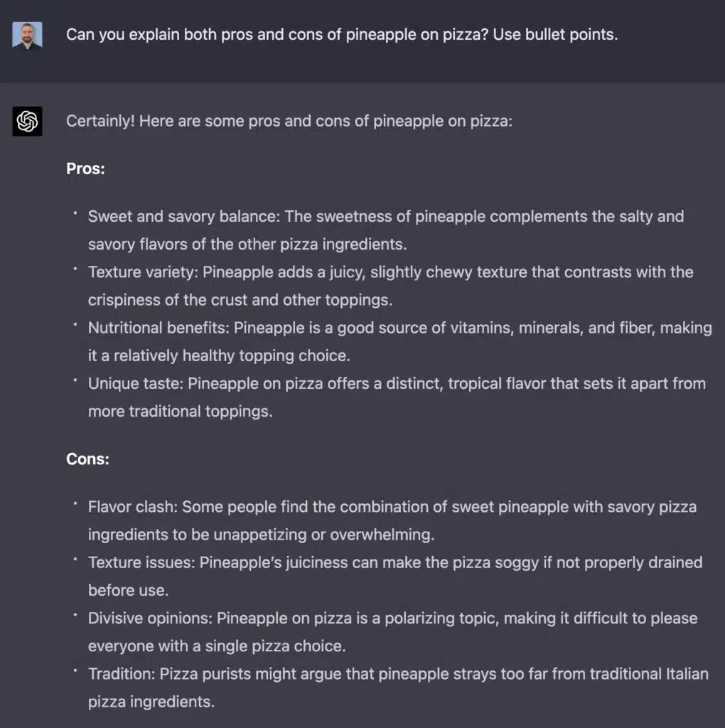Click the Texture variety bullet text
725x728 pixels.
coord(390,286)
